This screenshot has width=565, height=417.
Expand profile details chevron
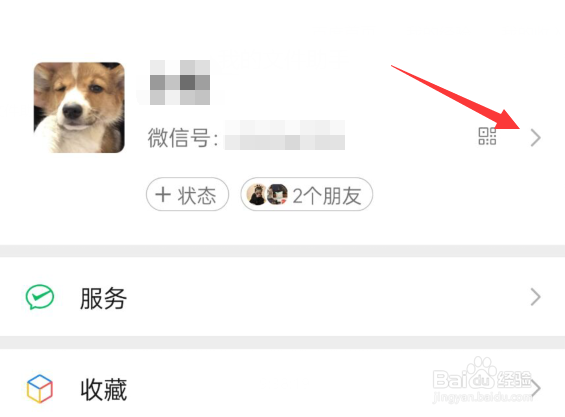coord(535,138)
